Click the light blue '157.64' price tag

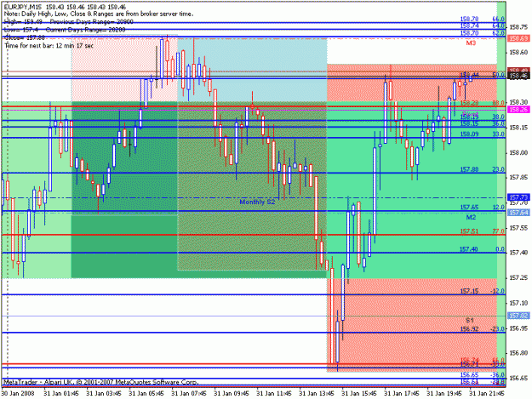518,213
